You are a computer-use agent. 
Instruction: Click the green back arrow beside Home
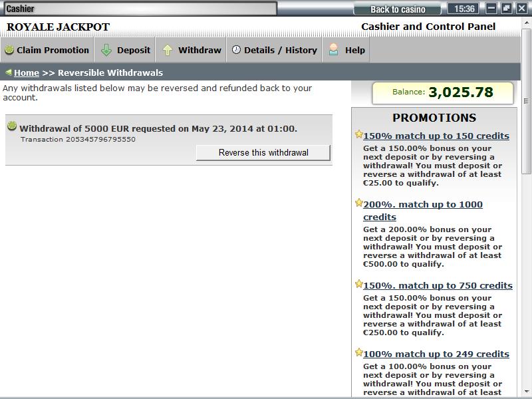click(x=9, y=72)
